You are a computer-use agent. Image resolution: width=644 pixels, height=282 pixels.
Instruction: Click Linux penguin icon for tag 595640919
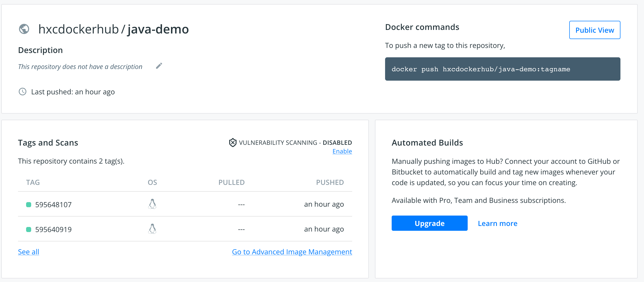pyautogui.click(x=152, y=229)
